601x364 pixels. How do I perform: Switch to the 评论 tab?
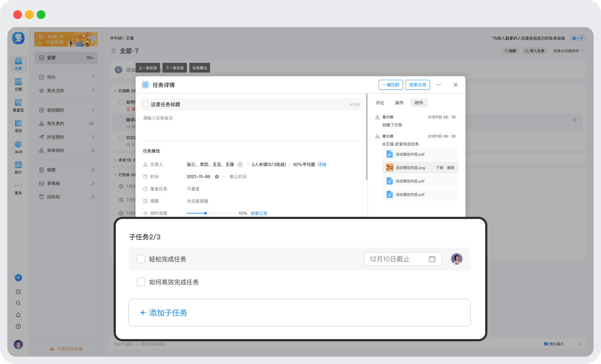click(x=380, y=103)
